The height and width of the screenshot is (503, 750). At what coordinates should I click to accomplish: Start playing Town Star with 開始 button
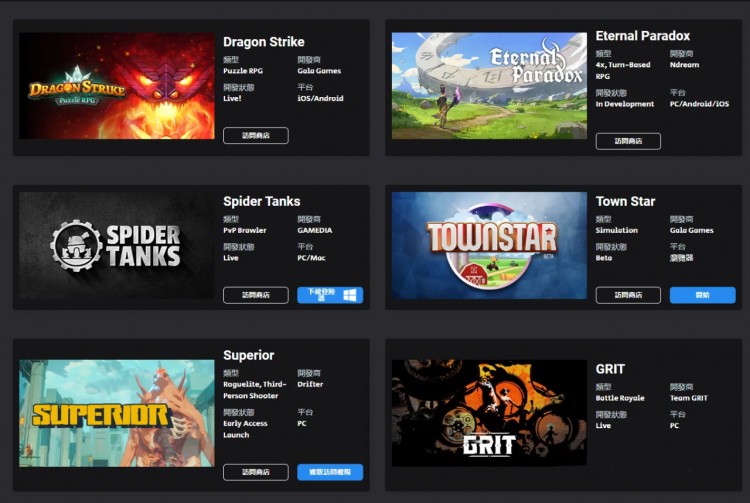click(x=703, y=295)
